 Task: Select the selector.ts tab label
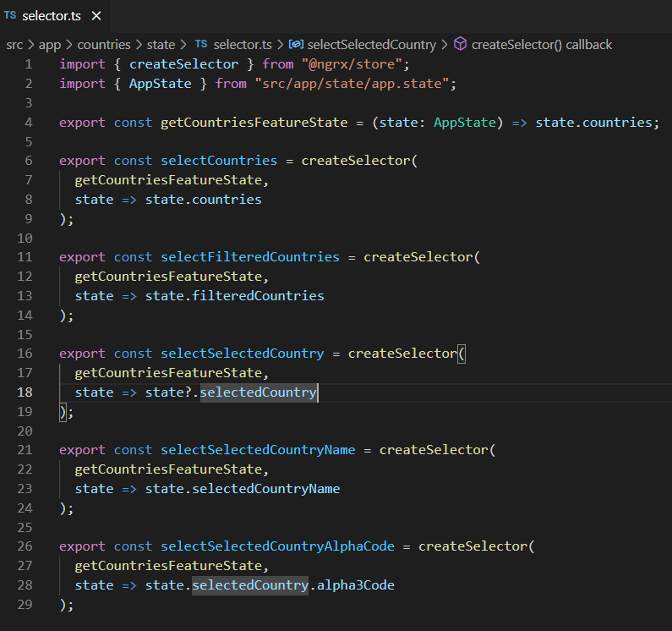click(x=52, y=16)
